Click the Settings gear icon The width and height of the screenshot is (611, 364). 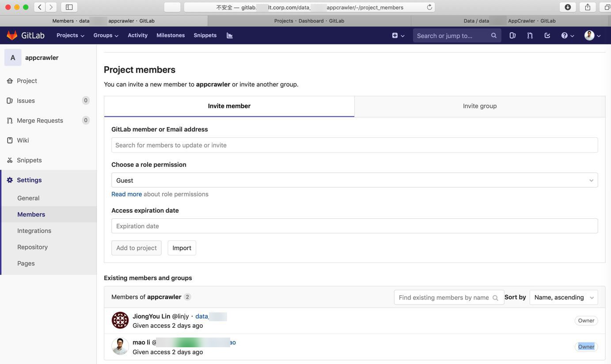coord(10,180)
